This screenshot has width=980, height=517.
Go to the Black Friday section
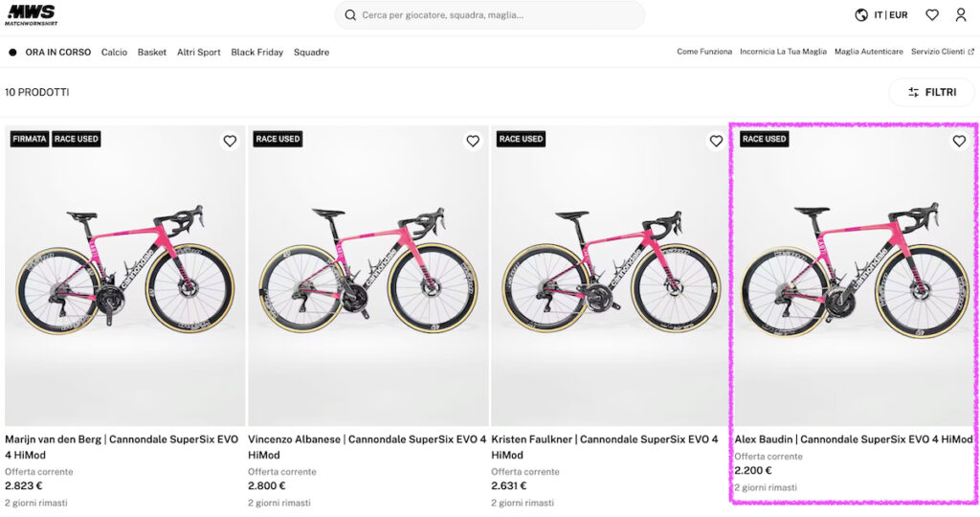point(256,53)
